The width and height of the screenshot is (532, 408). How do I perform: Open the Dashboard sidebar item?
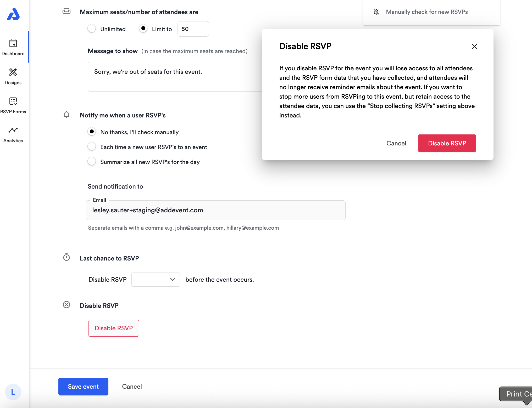13,47
